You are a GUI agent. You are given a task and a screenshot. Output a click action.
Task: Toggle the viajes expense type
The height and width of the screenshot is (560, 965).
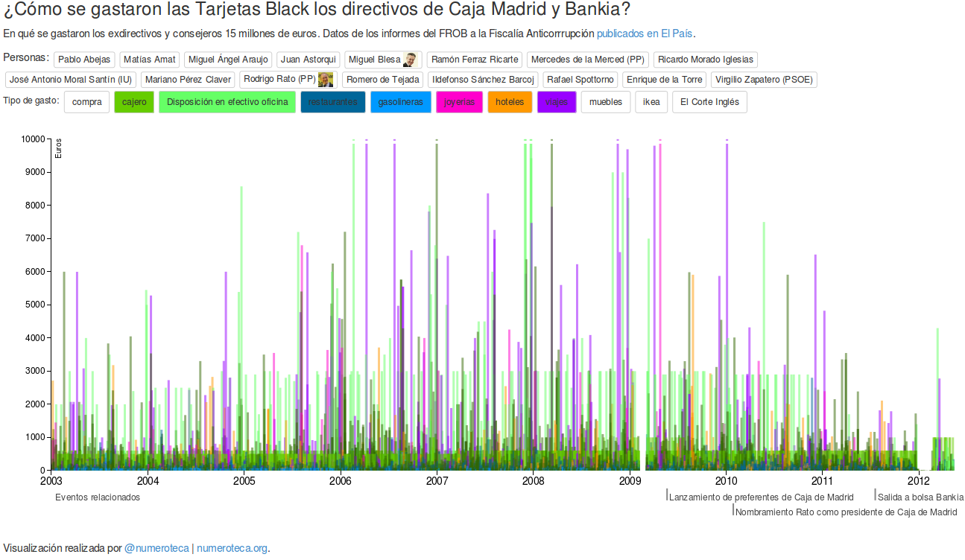[556, 102]
